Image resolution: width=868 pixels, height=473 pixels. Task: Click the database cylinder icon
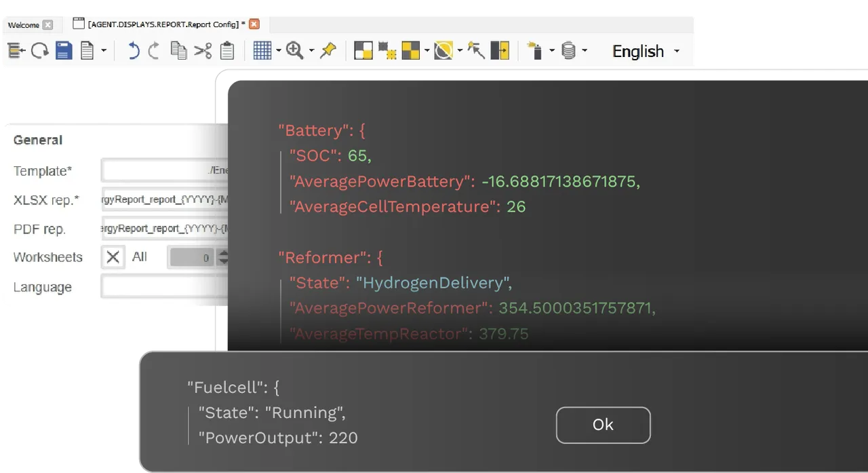click(569, 51)
